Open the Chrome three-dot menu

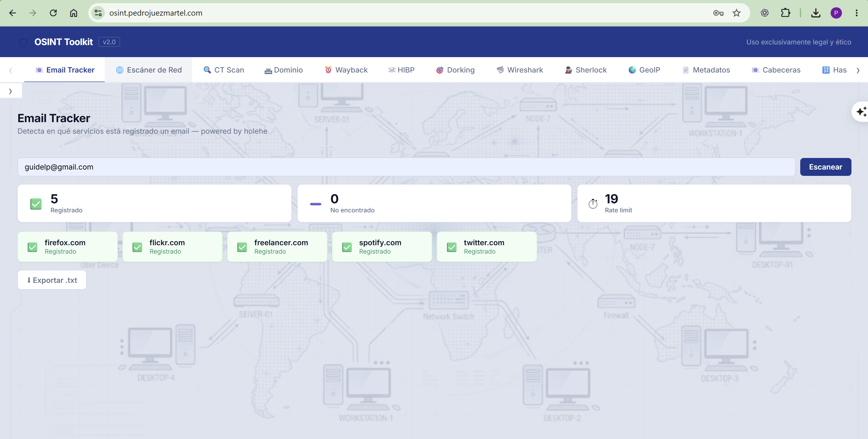pos(856,13)
